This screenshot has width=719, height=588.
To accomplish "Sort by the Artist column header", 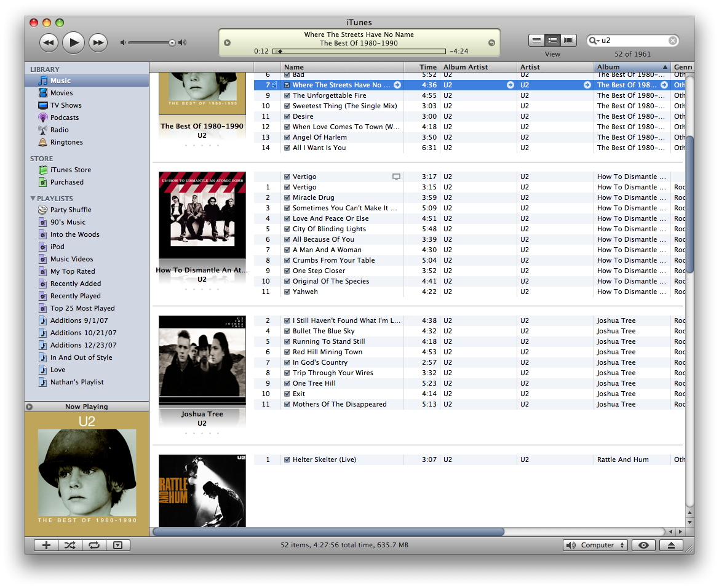I will (555, 67).
